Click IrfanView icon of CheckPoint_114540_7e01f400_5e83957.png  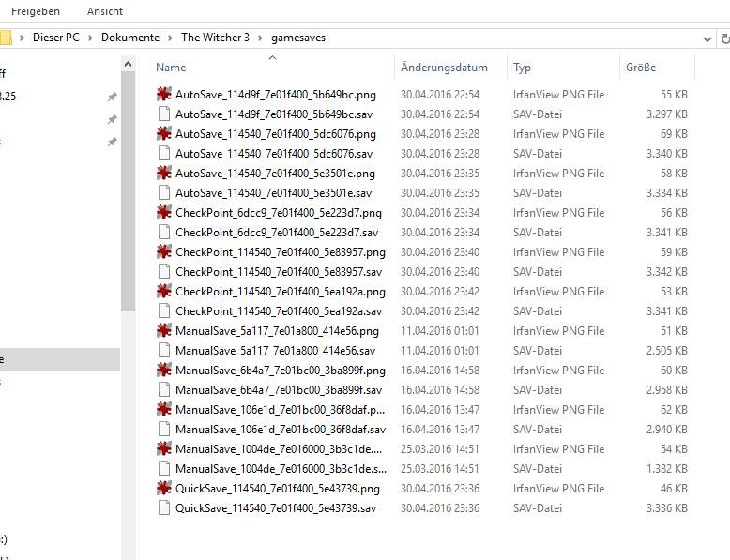[x=163, y=251]
